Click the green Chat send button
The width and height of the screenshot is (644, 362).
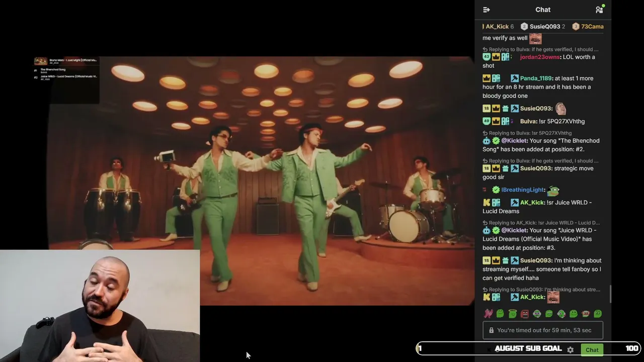coord(592,350)
